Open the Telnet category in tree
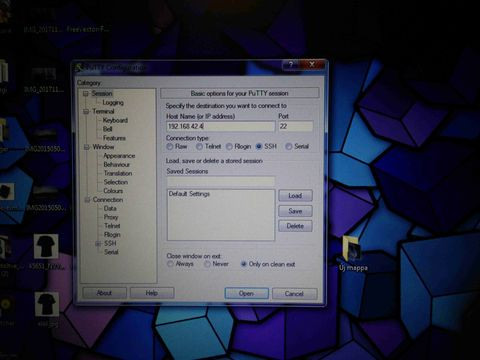480x360 pixels. 112,226
